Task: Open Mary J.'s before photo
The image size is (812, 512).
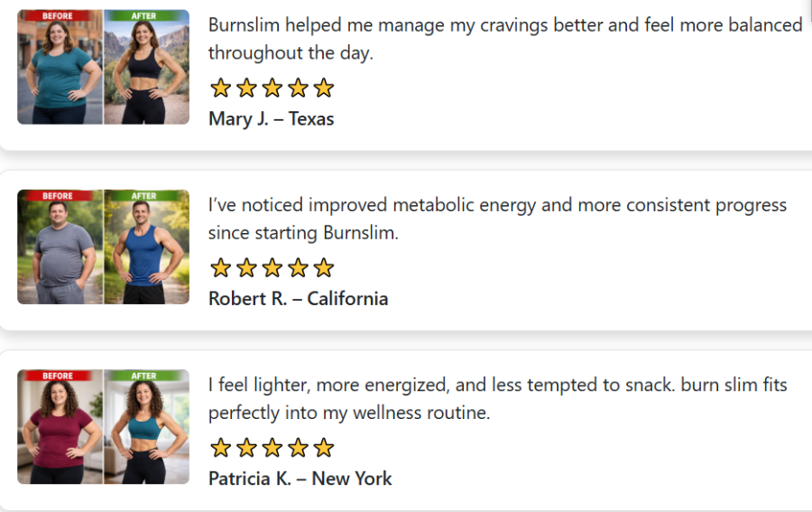Action: coord(60,72)
